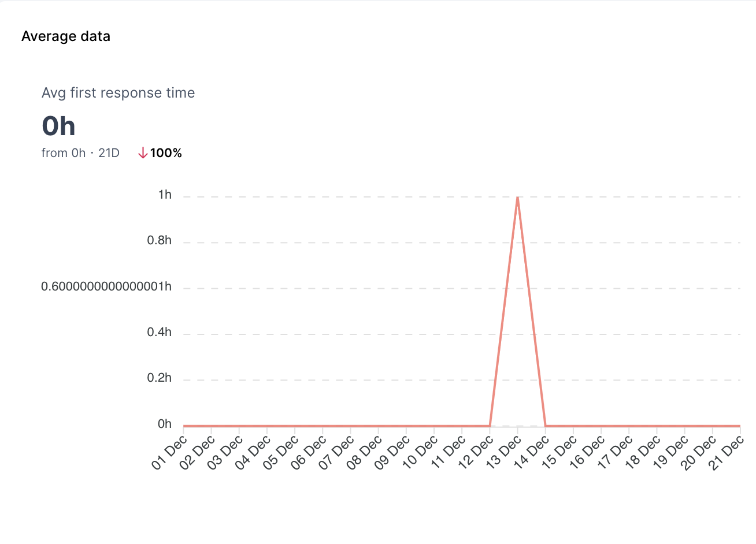Image resolution: width=756 pixels, height=544 pixels.
Task: Click the large 0h metric value
Action: [x=58, y=126]
